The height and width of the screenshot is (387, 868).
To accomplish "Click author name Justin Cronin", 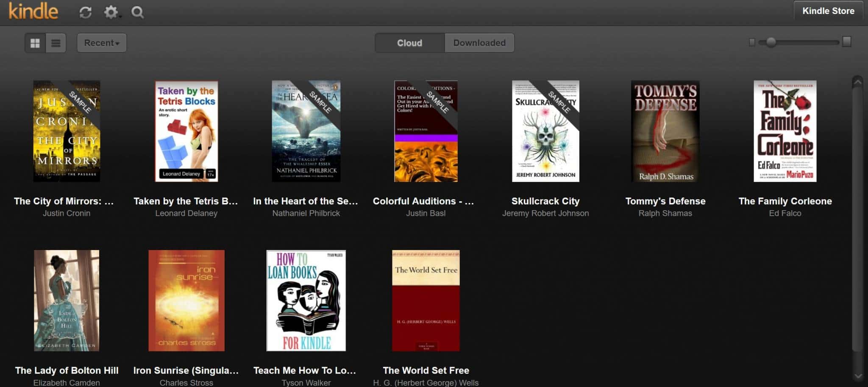I will click(x=67, y=213).
